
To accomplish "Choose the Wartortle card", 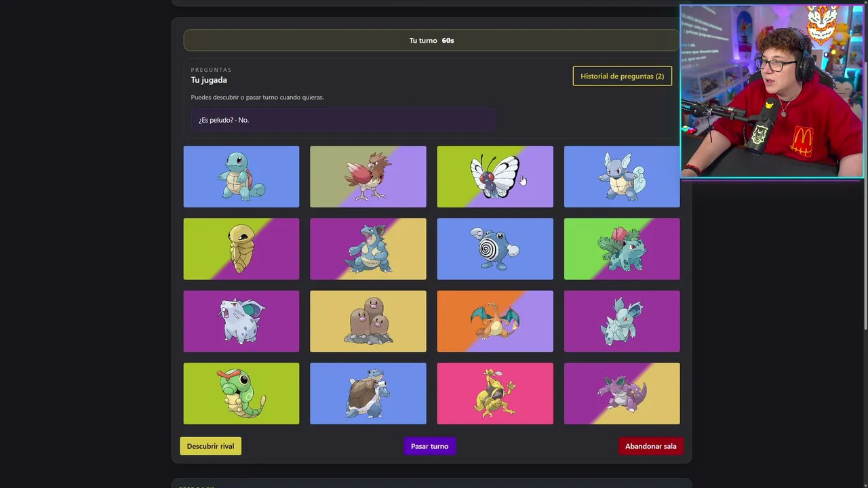I will [x=622, y=176].
